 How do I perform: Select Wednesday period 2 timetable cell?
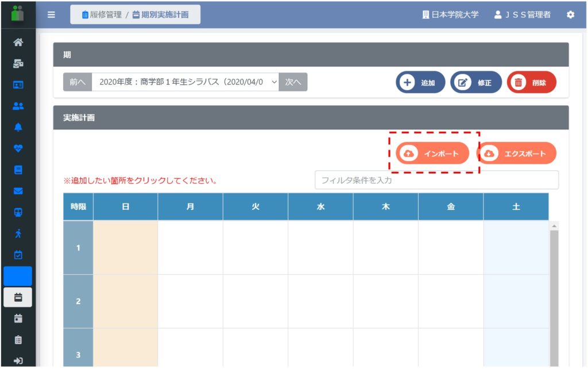click(320, 301)
